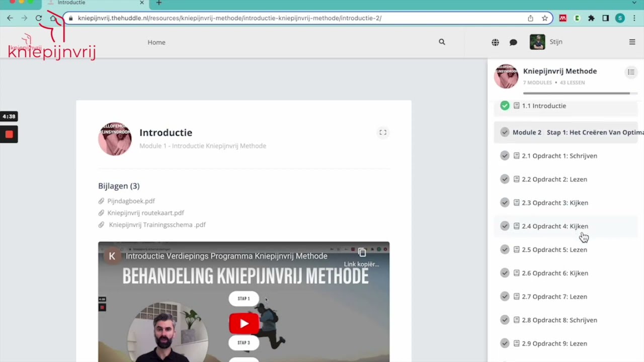Viewport: 644px width, 362px height.
Task: Copy the video link icon
Action: (362, 253)
